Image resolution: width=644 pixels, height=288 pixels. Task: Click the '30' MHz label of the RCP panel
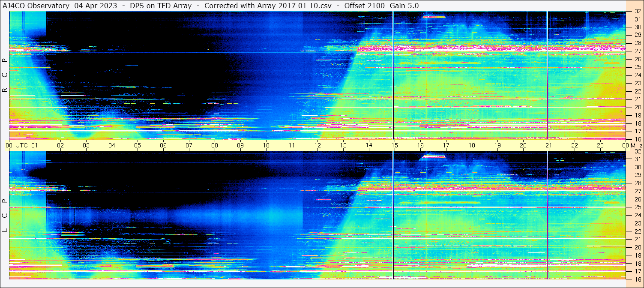point(638,27)
